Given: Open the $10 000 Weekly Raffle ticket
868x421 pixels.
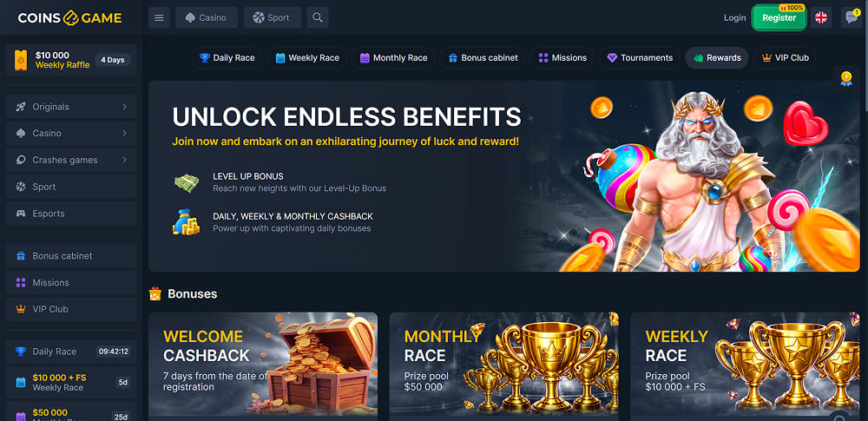Looking at the screenshot, I should pyautogui.click(x=71, y=60).
